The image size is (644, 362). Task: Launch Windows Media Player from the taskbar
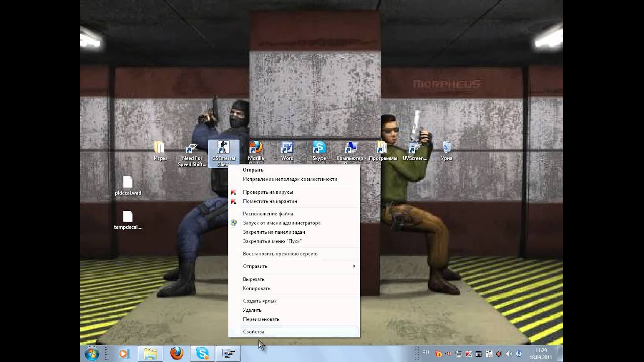pyautogui.click(x=123, y=354)
